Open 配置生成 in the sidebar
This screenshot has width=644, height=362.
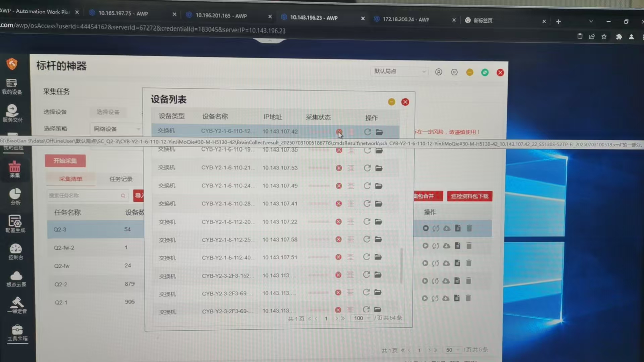[15, 224]
